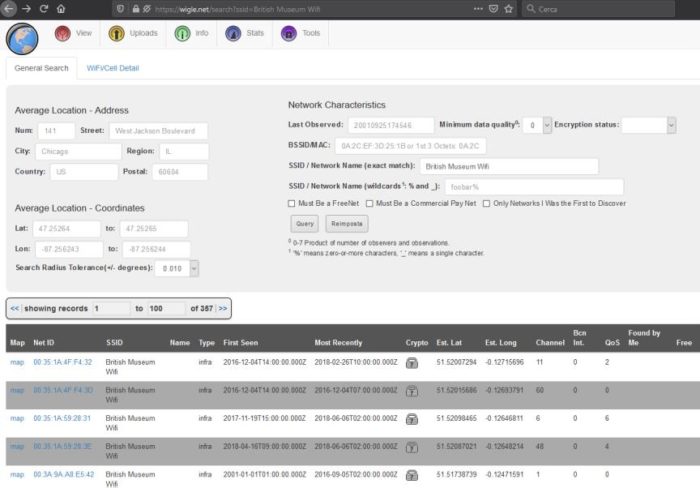
Task: Open the Uploads menu icon
Action: pos(117,33)
